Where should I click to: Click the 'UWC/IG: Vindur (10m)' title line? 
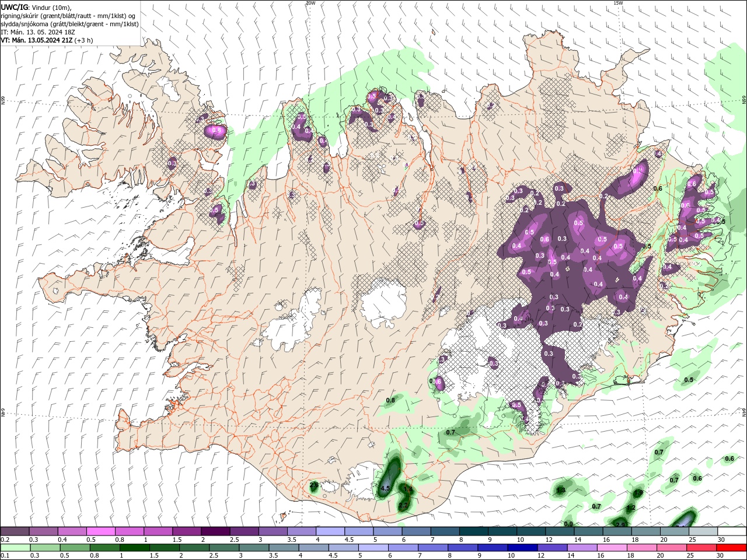[x=36, y=7]
